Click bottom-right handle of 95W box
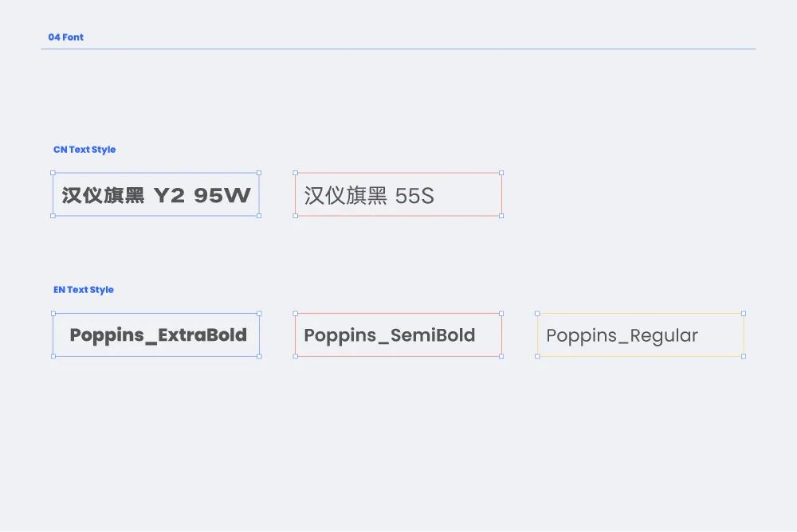The height and width of the screenshot is (532, 797). (x=259, y=216)
